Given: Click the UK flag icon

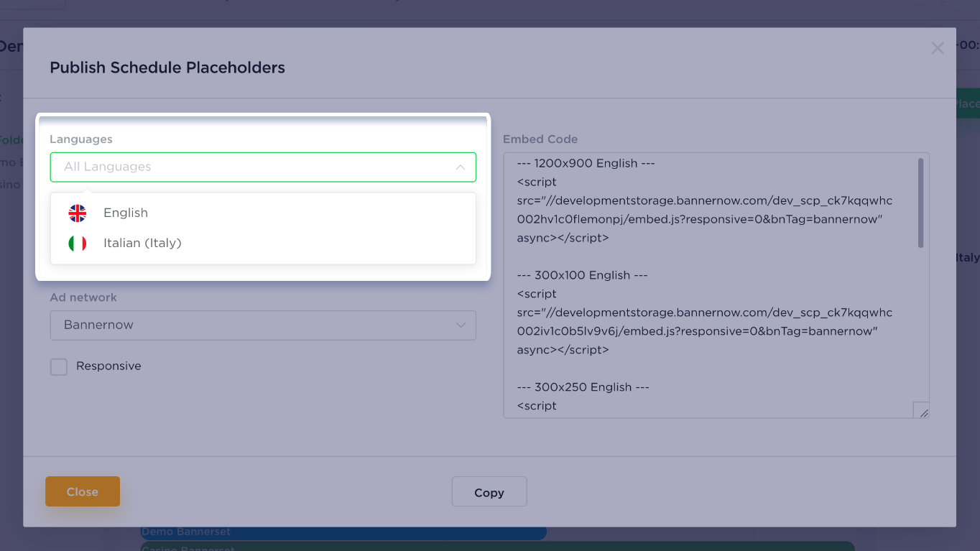Looking at the screenshot, I should (78, 213).
